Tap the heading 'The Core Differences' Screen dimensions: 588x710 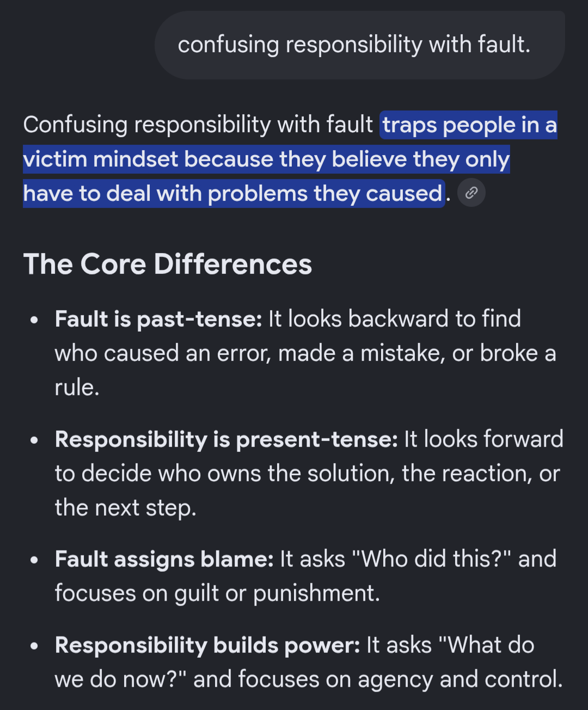pos(168,264)
